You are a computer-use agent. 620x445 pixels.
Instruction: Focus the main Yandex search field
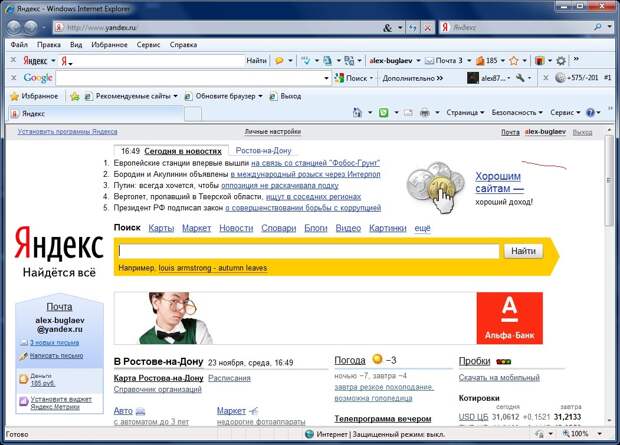point(309,251)
